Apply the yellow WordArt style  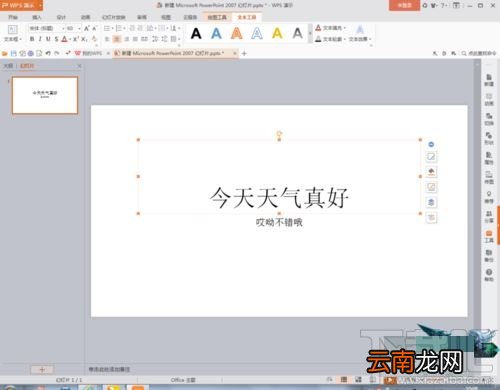pos(277,33)
